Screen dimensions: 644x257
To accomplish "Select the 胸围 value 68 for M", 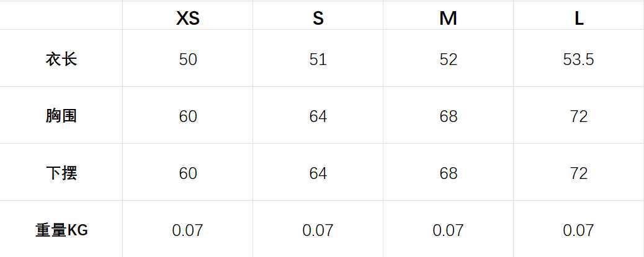I will pos(448,116).
